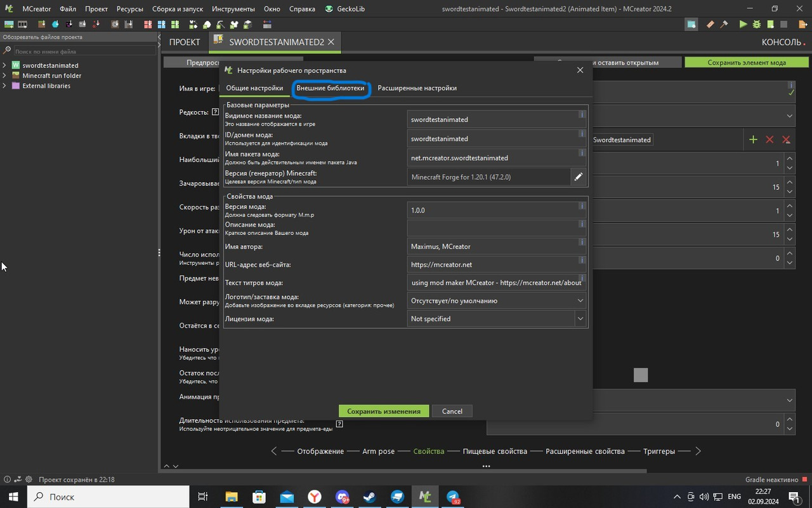Screen dimensions: 812x508
Task: Click the import block texture dirt icon
Action: (42, 25)
